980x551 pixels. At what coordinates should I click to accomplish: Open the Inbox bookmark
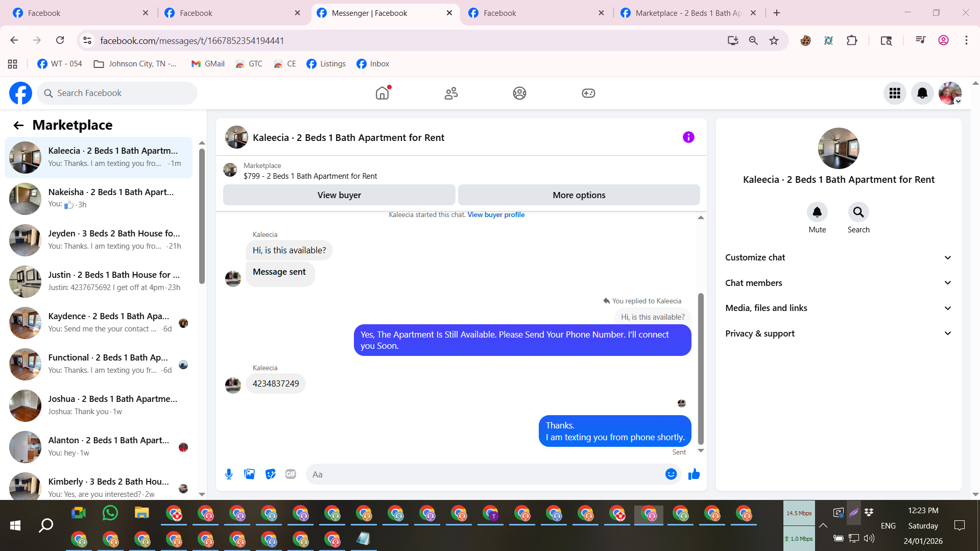[x=373, y=64]
